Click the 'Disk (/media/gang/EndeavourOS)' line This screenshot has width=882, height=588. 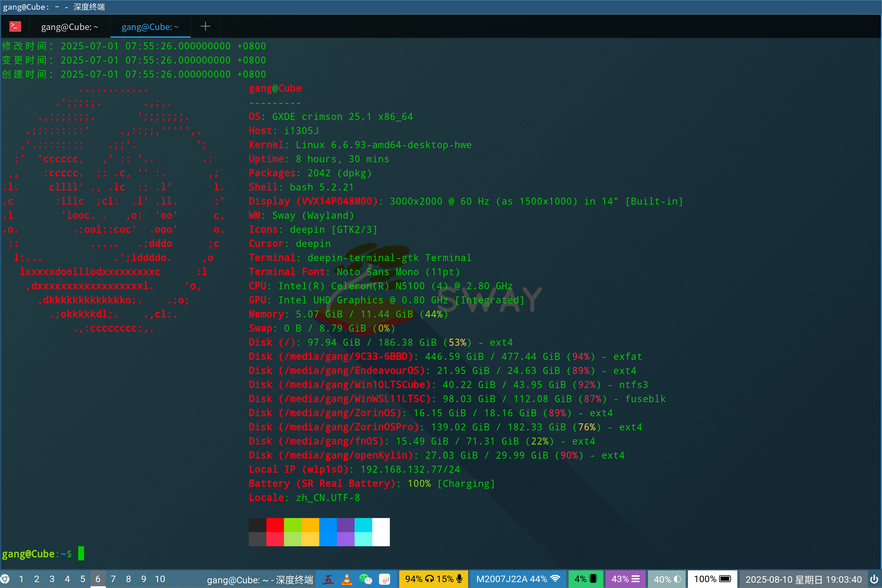[442, 370]
